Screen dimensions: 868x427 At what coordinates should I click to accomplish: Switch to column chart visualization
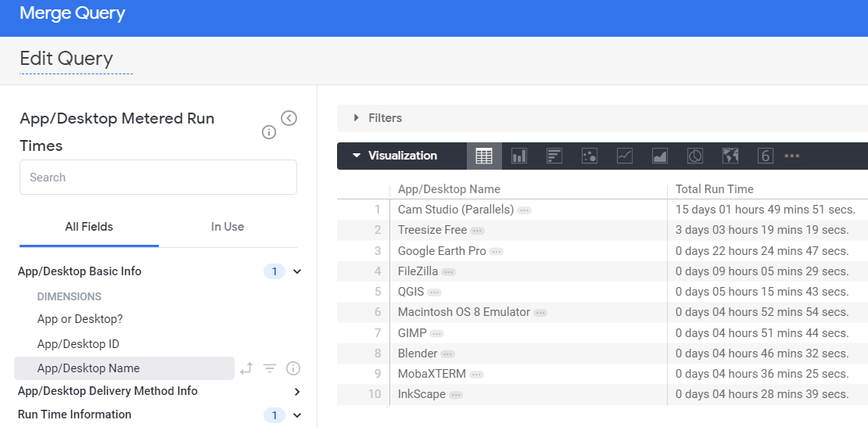tap(519, 156)
